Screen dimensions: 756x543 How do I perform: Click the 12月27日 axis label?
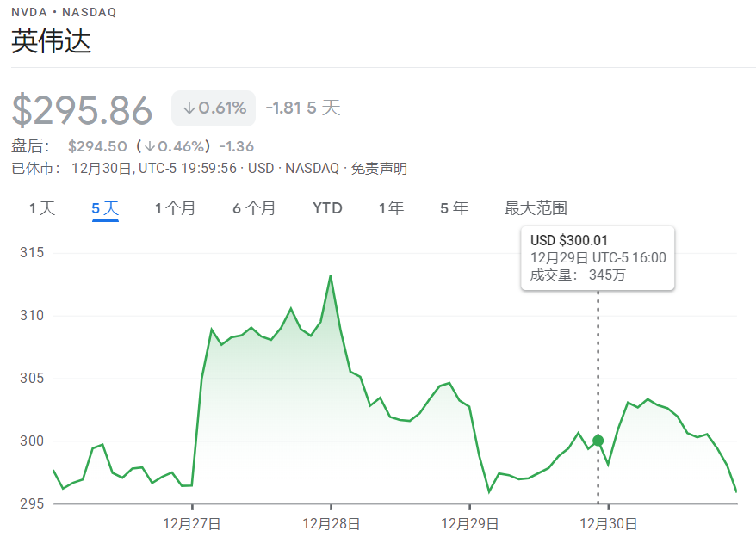coord(192,524)
